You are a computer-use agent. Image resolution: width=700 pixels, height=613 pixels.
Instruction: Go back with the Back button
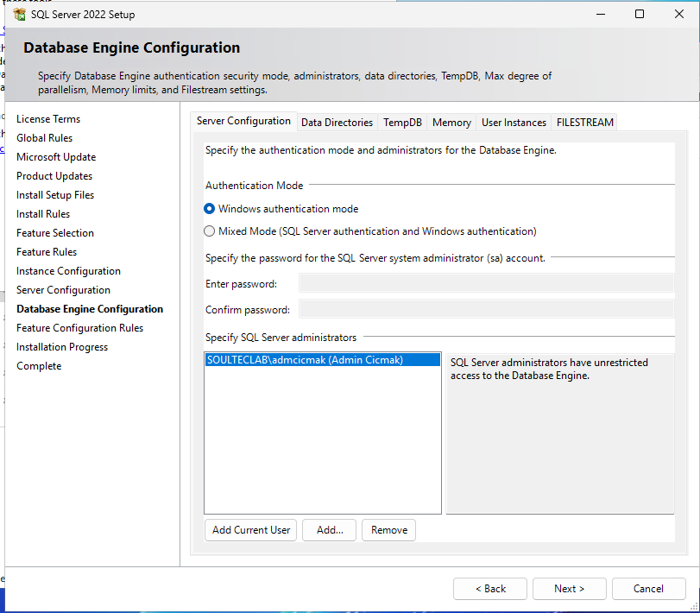(x=490, y=589)
